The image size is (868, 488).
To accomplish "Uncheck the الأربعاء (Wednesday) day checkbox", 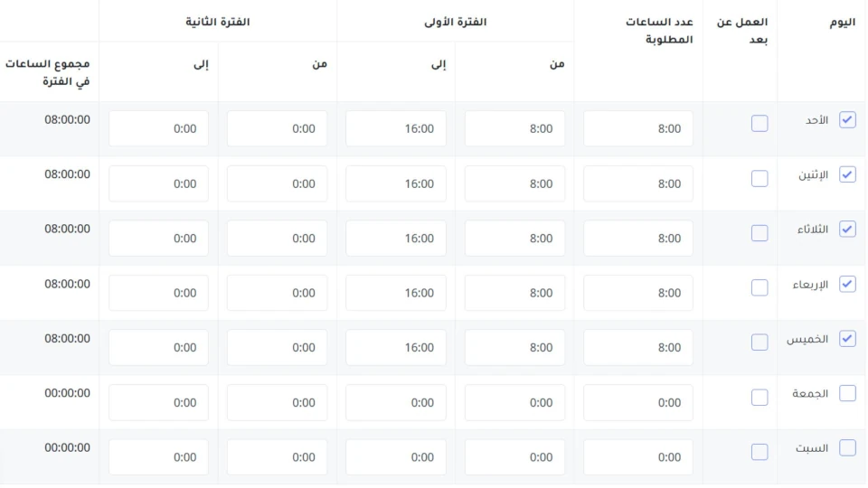I will pyautogui.click(x=847, y=285).
